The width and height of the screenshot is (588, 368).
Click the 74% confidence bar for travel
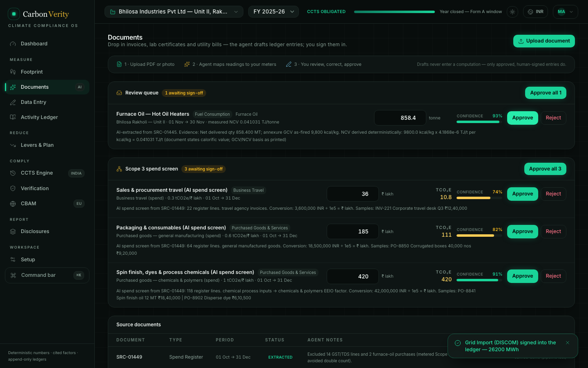pos(479,198)
